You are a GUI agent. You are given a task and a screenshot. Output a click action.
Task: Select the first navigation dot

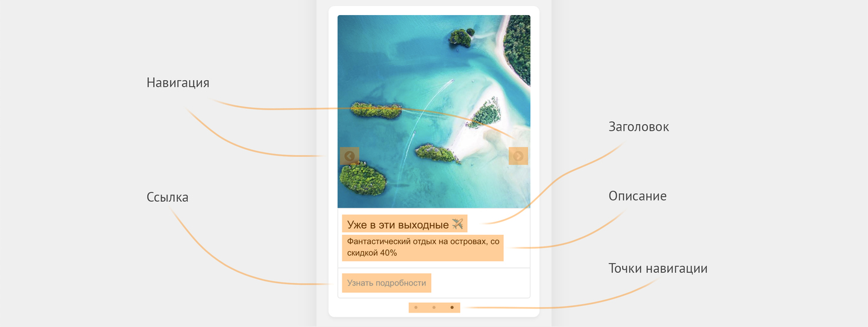[x=416, y=308]
